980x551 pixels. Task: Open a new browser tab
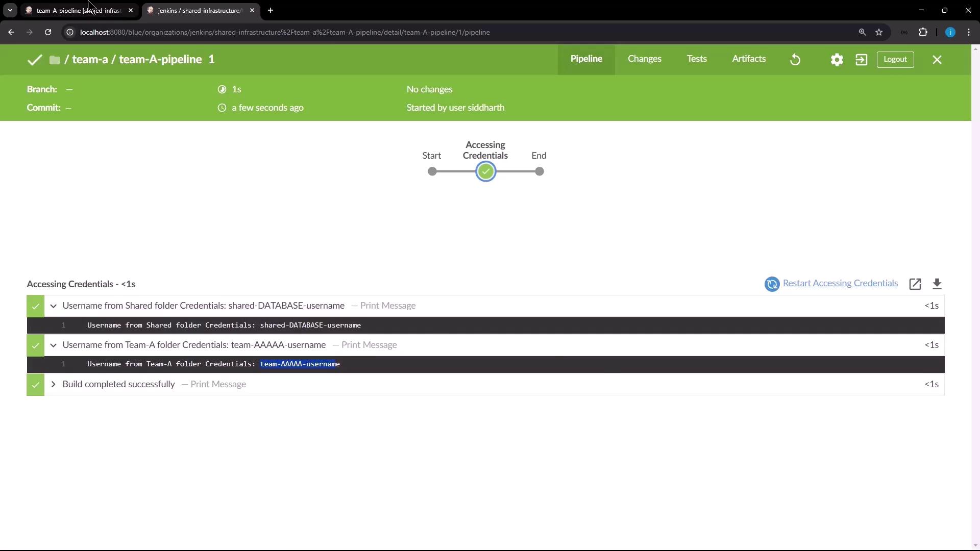271,10
